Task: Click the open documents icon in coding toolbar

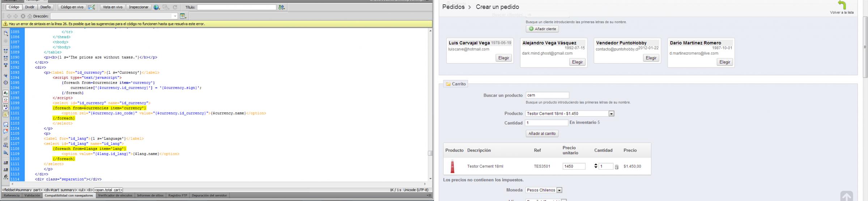Action: click(6, 33)
